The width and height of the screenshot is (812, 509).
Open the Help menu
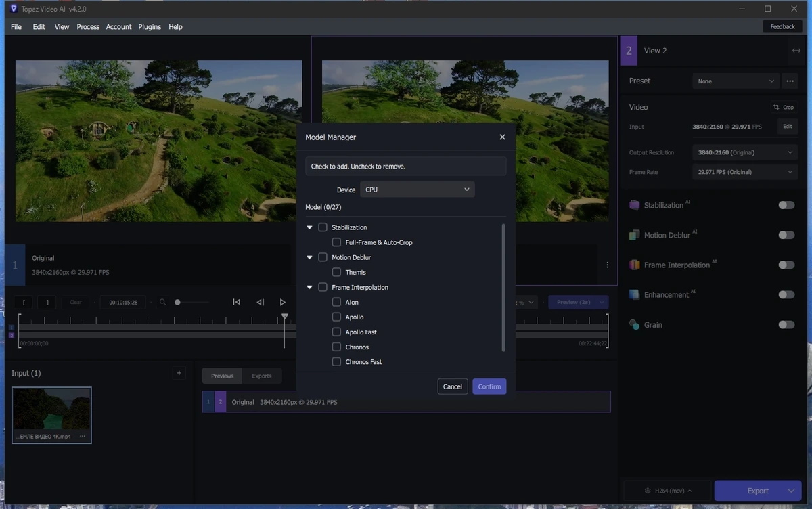pos(175,27)
